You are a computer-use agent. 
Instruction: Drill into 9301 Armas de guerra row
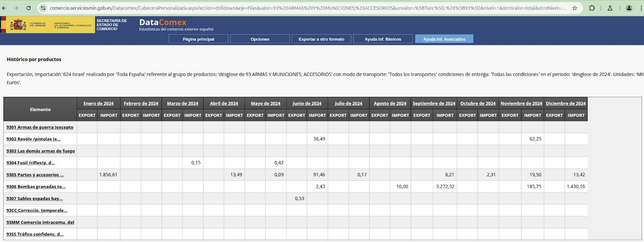[40, 127]
